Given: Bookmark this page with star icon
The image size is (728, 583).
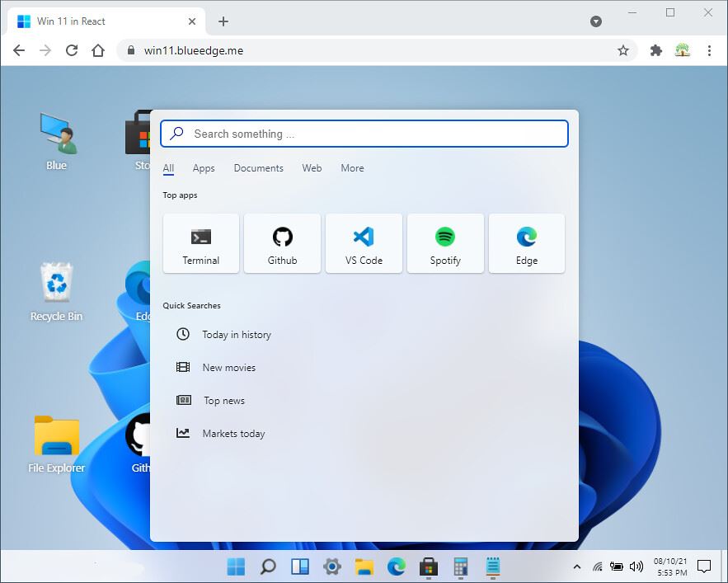Looking at the screenshot, I should (623, 50).
